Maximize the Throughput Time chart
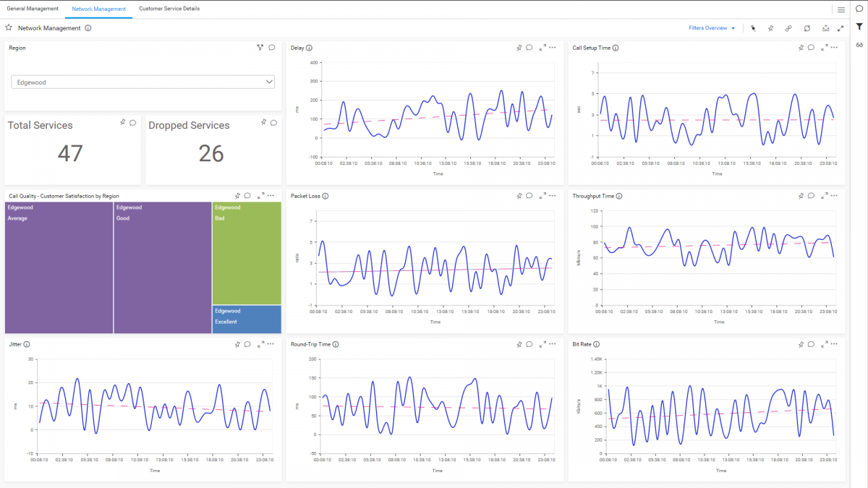The height and width of the screenshot is (488, 868). coord(824,195)
